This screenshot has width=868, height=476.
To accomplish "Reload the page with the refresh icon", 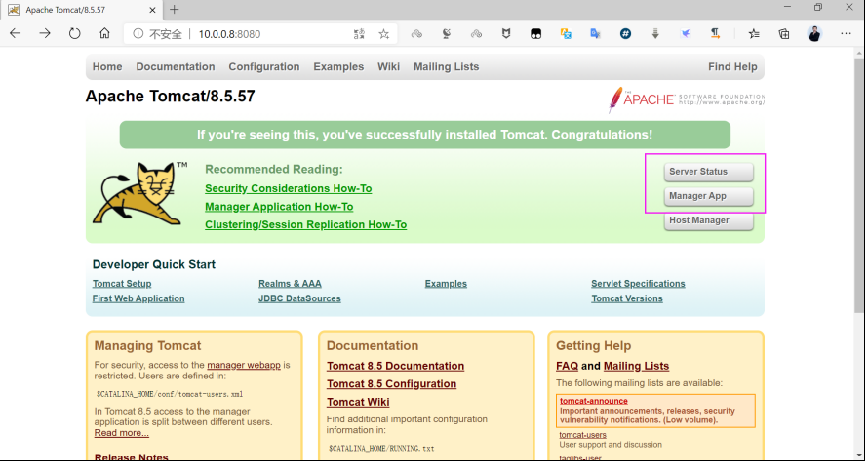I will tap(75, 34).
